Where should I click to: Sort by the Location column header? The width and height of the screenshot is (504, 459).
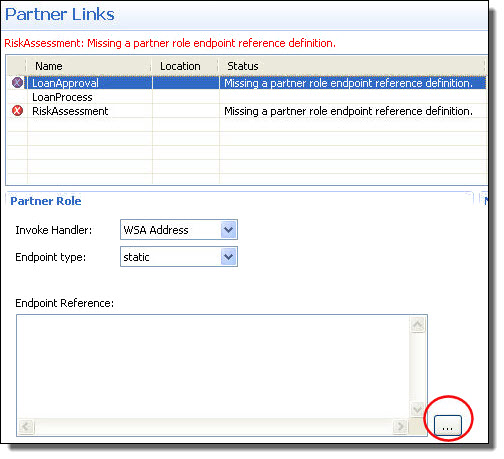(x=186, y=66)
